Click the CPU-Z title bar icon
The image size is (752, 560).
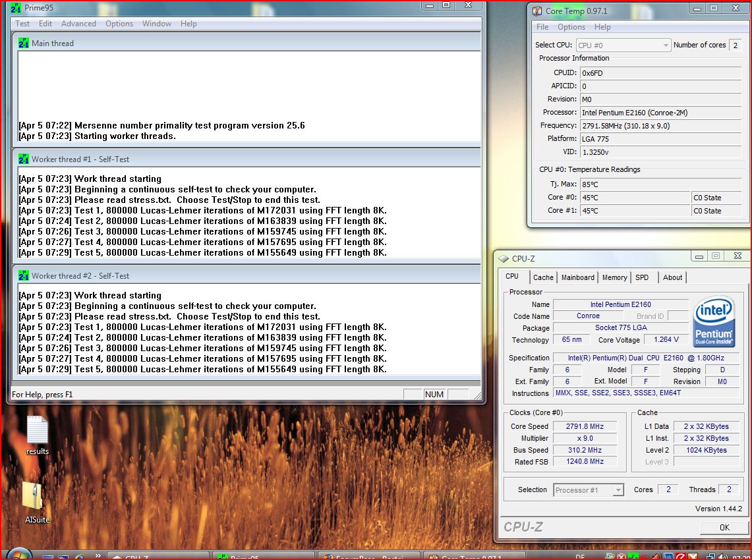pyautogui.click(x=504, y=258)
